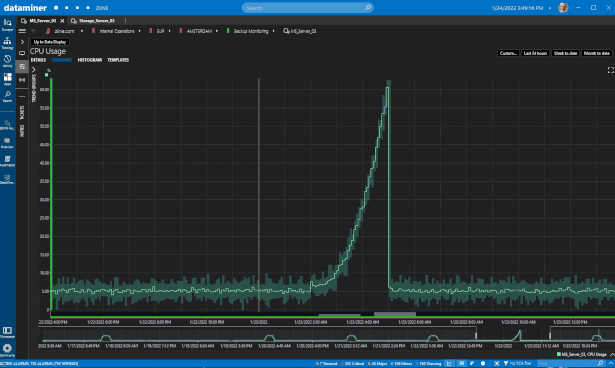Open the Activity clock icon
This screenshot has height=368, width=615.
[7, 61]
